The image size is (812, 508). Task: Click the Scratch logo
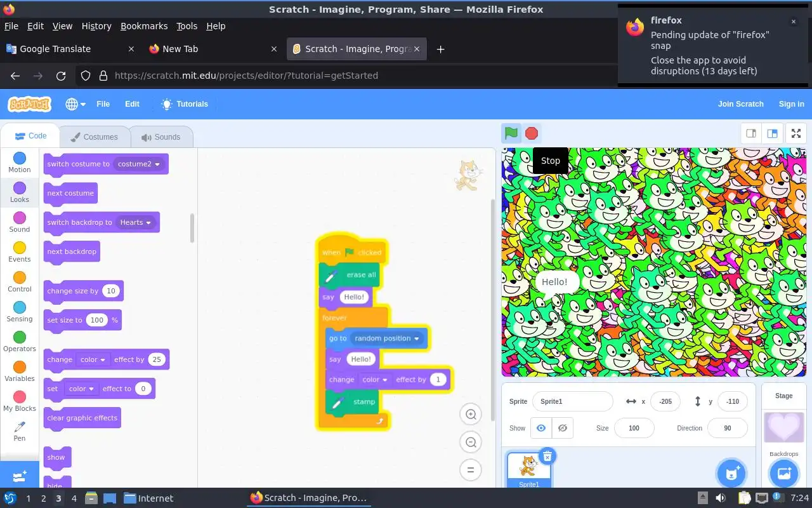point(29,104)
